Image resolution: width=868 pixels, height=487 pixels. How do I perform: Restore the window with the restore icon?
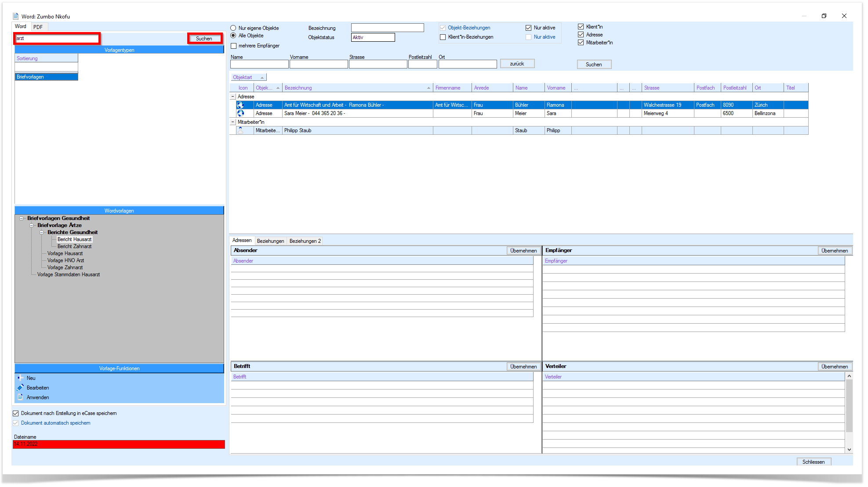[824, 16]
